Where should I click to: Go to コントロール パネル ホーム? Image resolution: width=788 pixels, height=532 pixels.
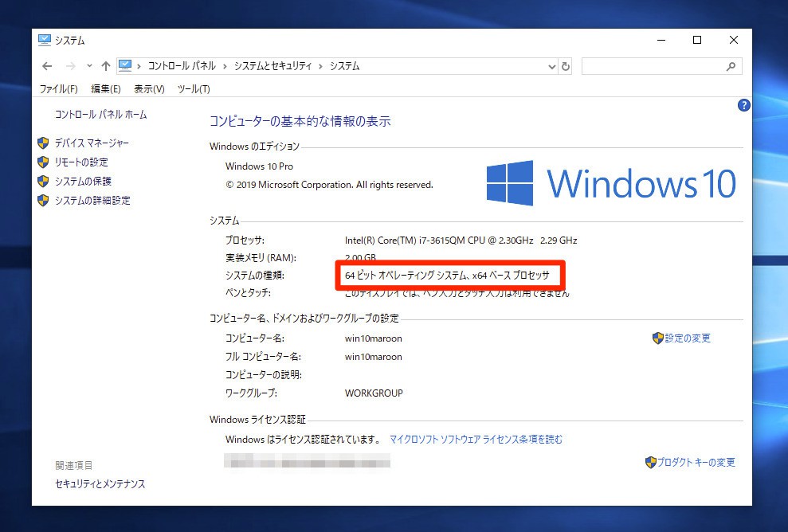tap(100, 115)
